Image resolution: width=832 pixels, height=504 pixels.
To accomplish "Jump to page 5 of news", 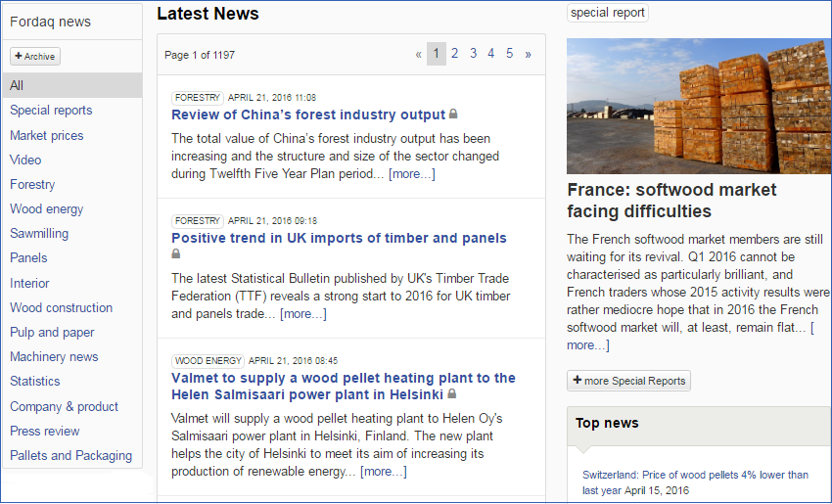I will point(509,54).
